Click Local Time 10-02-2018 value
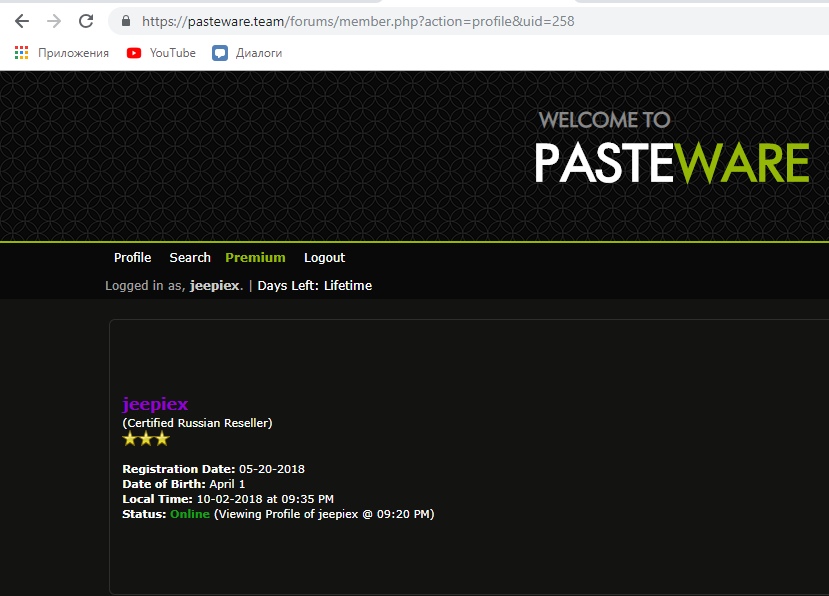This screenshot has height=596, width=829. pyautogui.click(x=265, y=499)
